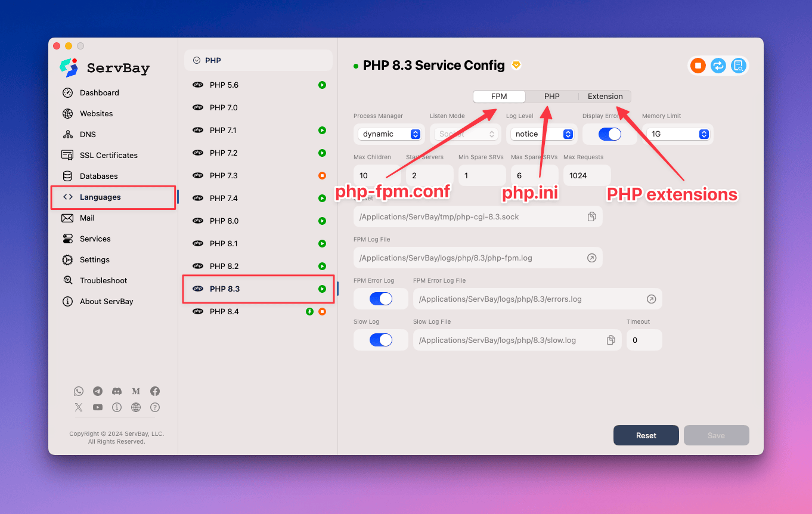Restart PHP 8.3 with the reload icon
This screenshot has height=514, width=812.
[x=718, y=66]
